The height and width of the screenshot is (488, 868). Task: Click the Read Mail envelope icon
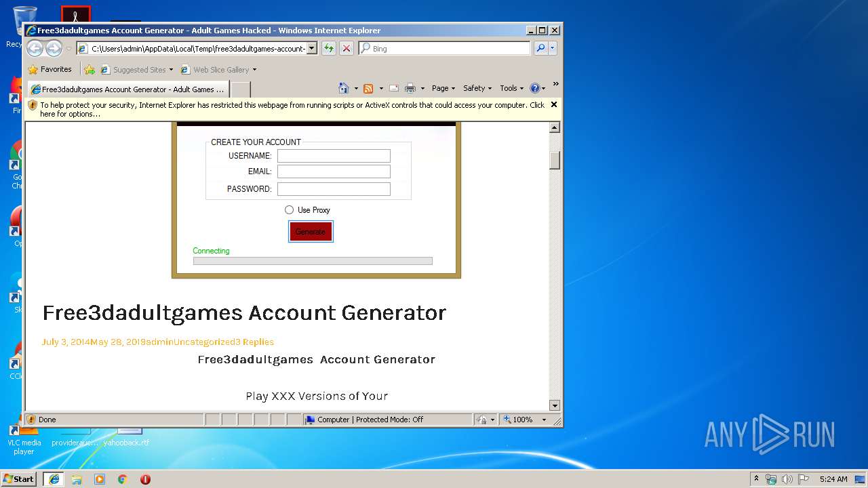click(393, 88)
